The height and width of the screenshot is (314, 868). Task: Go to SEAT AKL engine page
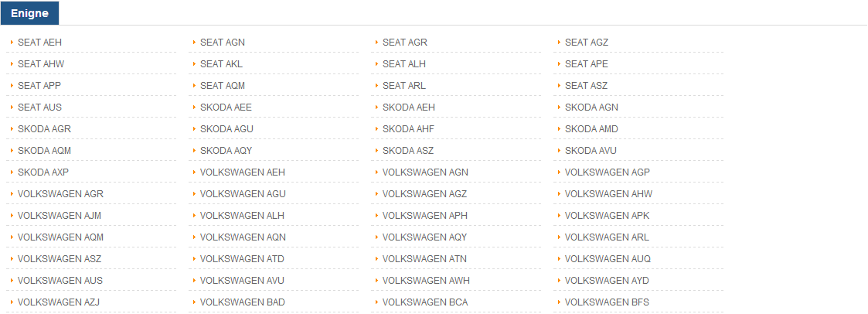pos(221,63)
